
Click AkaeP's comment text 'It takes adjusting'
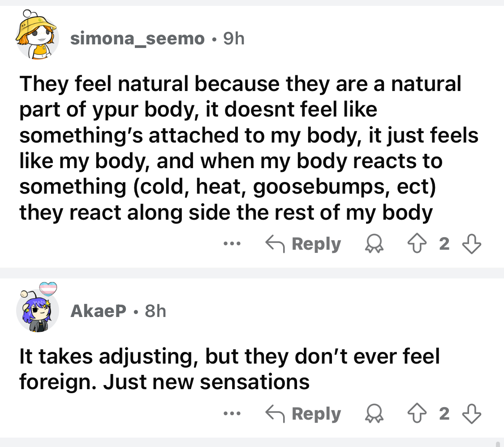pos(228,369)
